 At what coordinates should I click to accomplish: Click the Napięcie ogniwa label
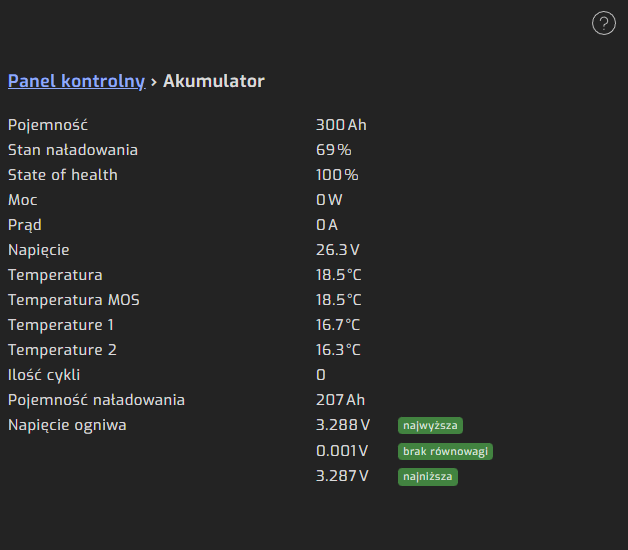[x=67, y=425]
